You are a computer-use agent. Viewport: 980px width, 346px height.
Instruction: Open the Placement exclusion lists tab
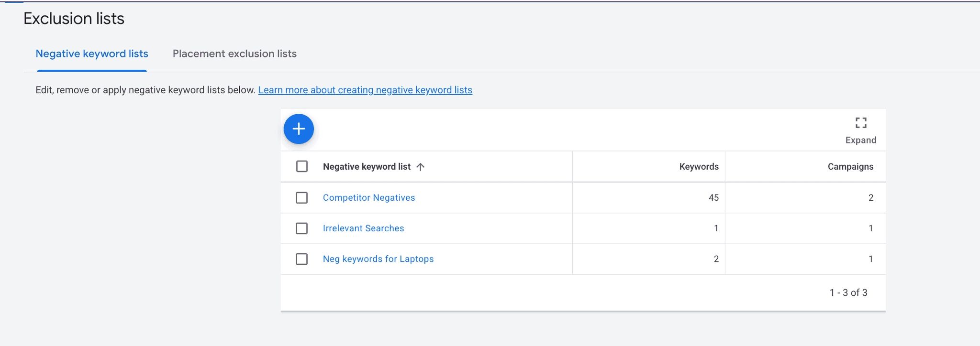234,54
